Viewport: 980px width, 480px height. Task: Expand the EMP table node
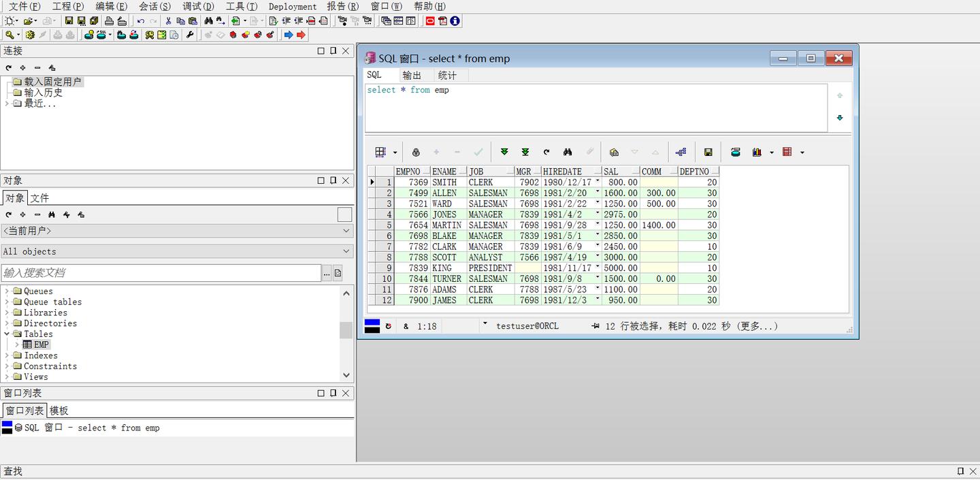18,345
